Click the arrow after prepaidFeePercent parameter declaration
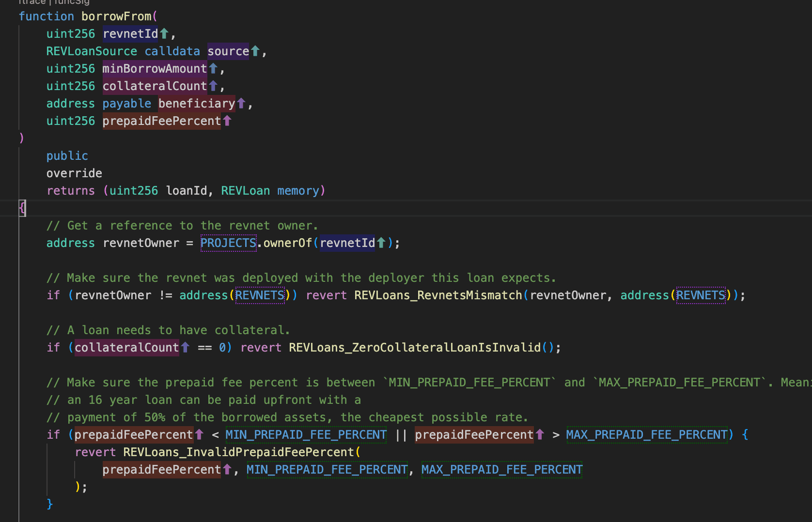812x522 pixels. (x=227, y=121)
